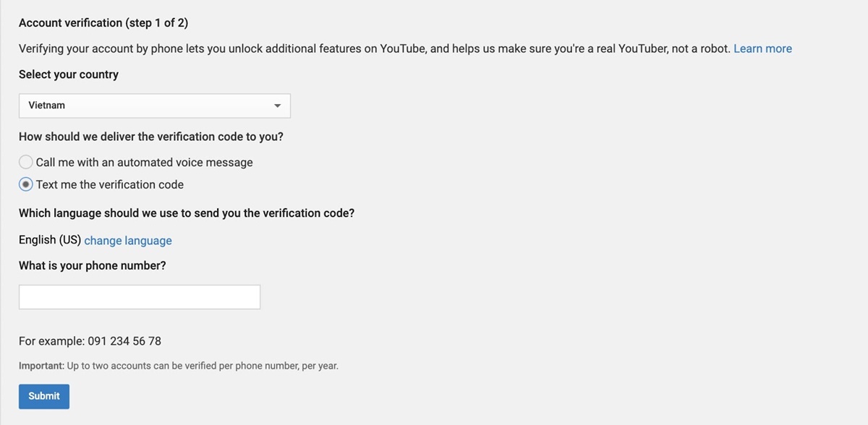The height and width of the screenshot is (425, 868).
Task: Open the Learn more link
Action: pyautogui.click(x=762, y=48)
